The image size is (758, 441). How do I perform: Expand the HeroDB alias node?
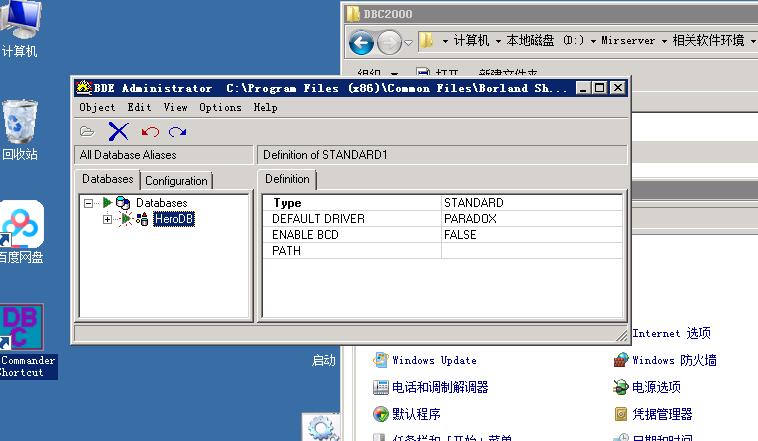click(108, 219)
